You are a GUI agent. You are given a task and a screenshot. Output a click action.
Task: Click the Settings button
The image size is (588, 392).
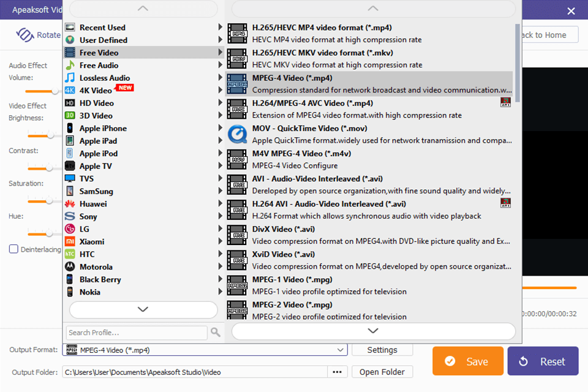click(382, 350)
